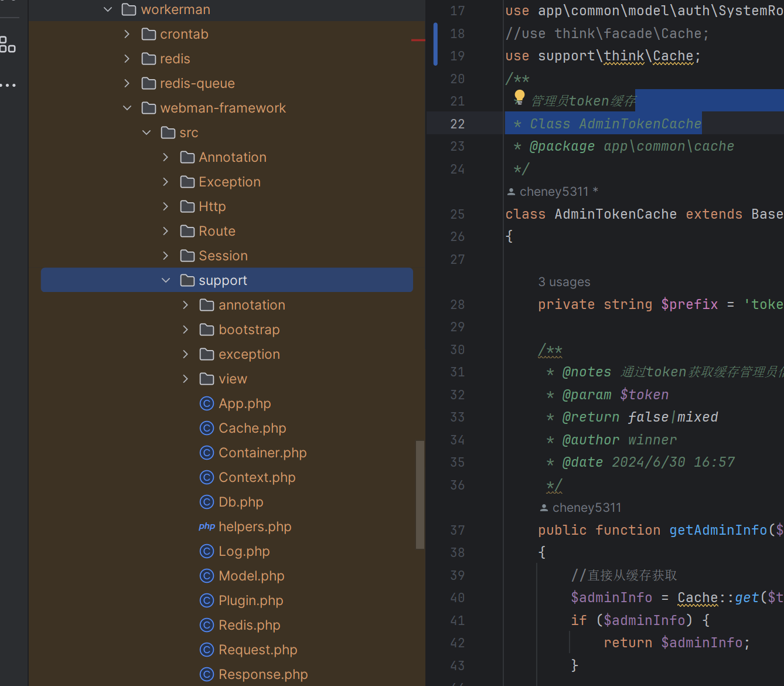Click the $adminInfo variable on line 40
The width and height of the screenshot is (784, 686).
611,597
